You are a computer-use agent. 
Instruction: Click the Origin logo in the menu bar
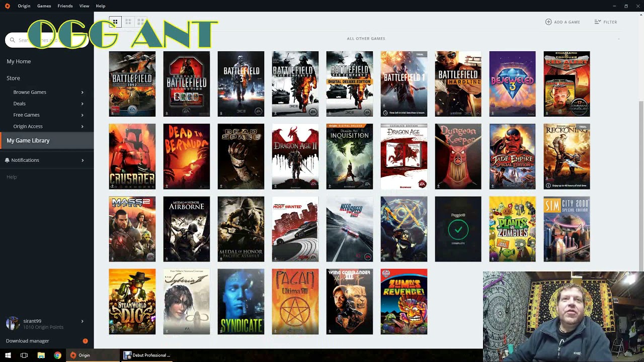[7, 6]
